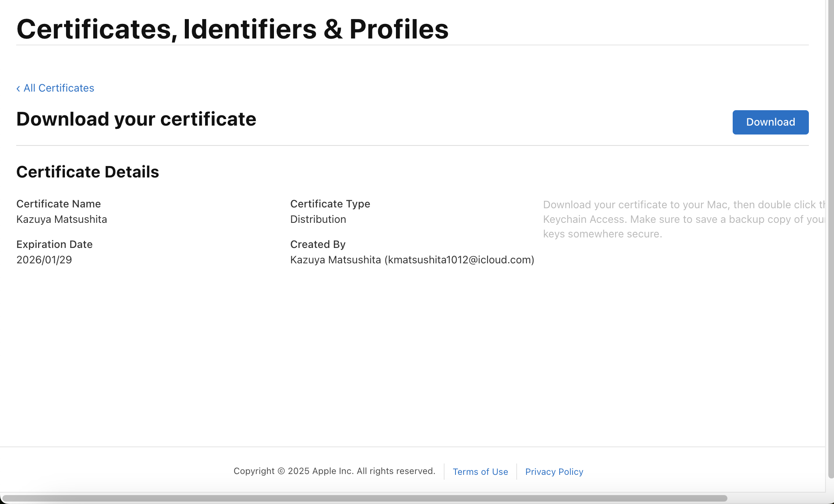Open Terms of Use
The image size is (834, 504).
(480, 471)
